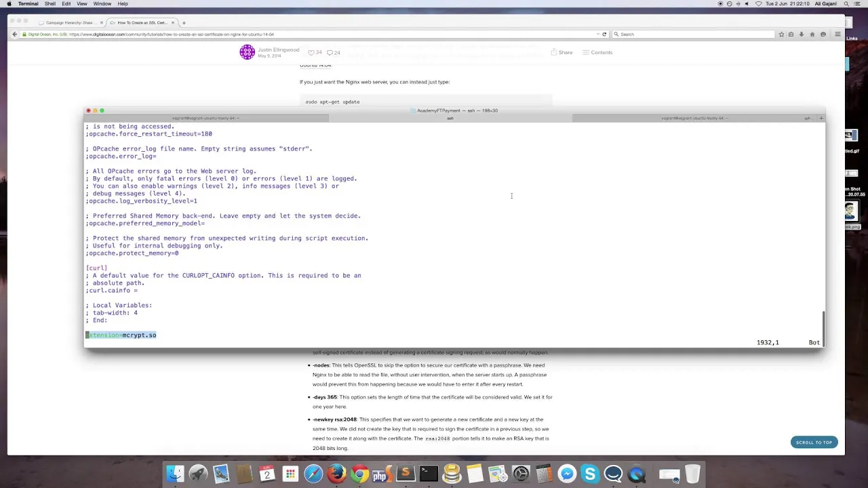Image resolution: width=868 pixels, height=488 pixels.
Task: Open the Window menu
Action: pyautogui.click(x=102, y=4)
